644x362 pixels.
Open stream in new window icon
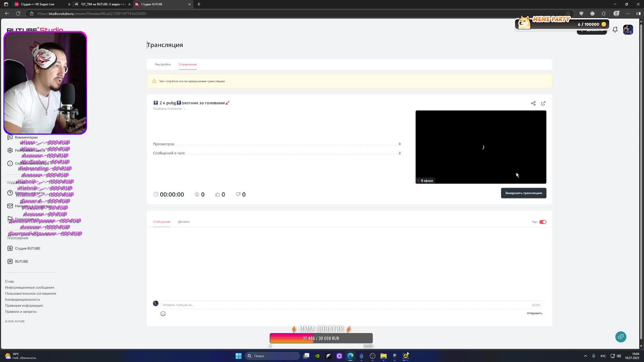pyautogui.click(x=543, y=103)
